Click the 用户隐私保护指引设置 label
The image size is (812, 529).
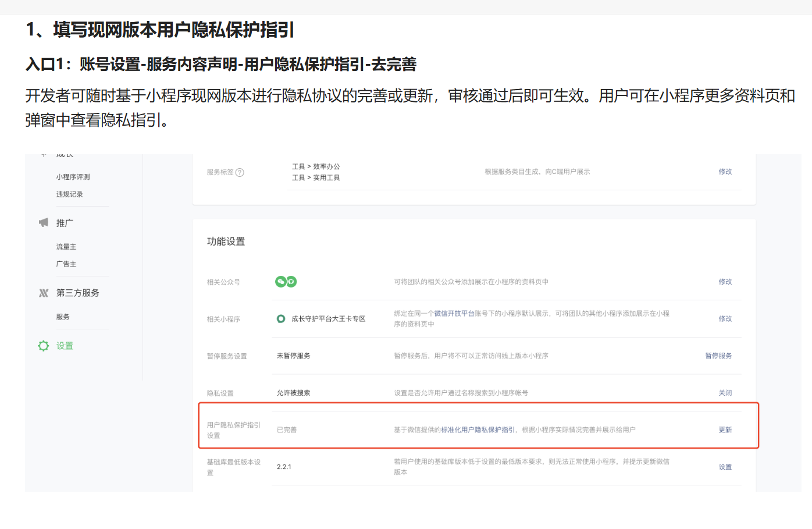(x=234, y=430)
